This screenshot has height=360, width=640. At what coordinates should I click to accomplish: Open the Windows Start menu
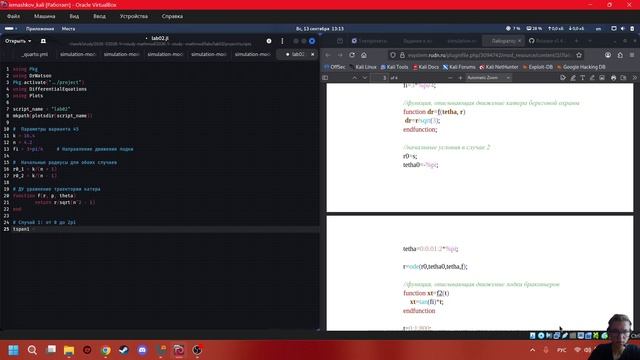point(13,350)
